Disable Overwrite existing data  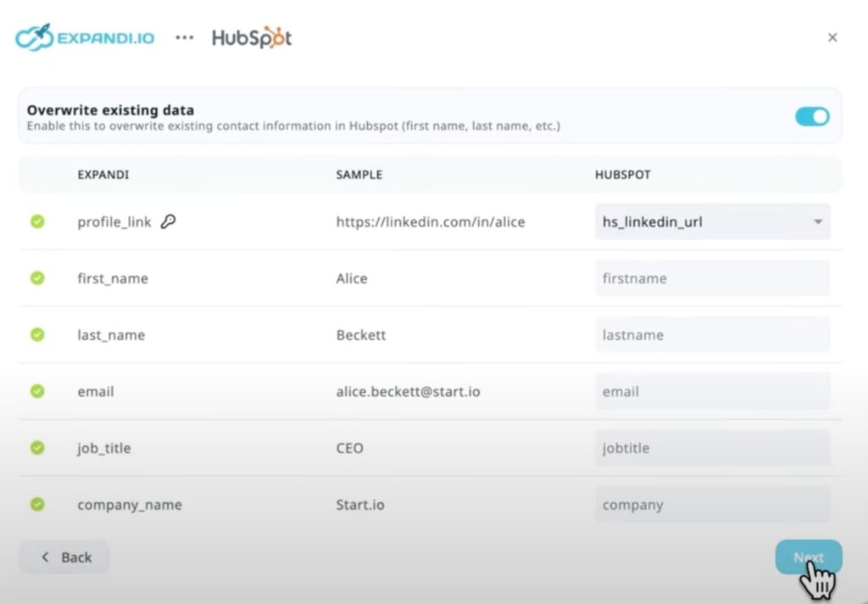tap(812, 116)
